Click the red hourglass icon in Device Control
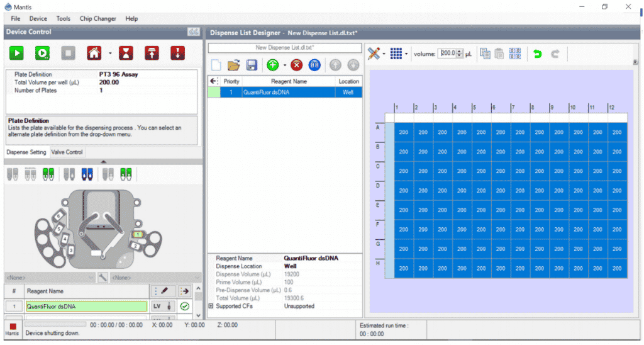The image size is (644, 345). coord(127,54)
